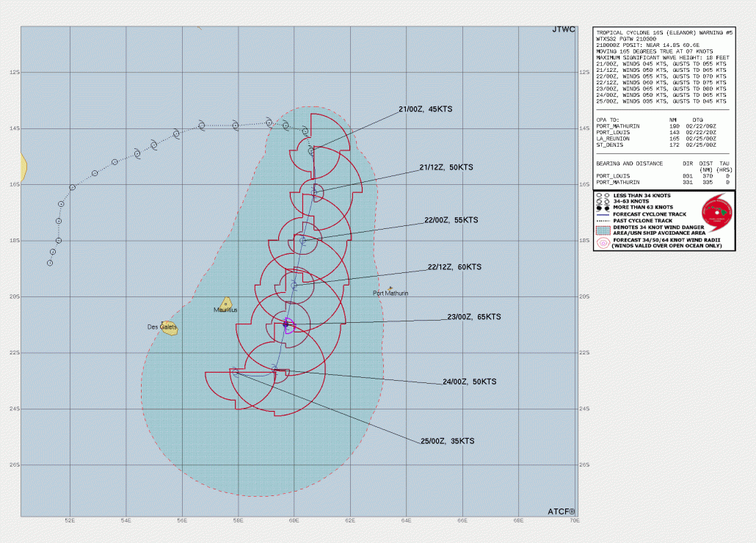Click the Joint Typhoon Warning Center emblem
Viewport: 756px width, 543px height.
pyautogui.click(x=717, y=213)
